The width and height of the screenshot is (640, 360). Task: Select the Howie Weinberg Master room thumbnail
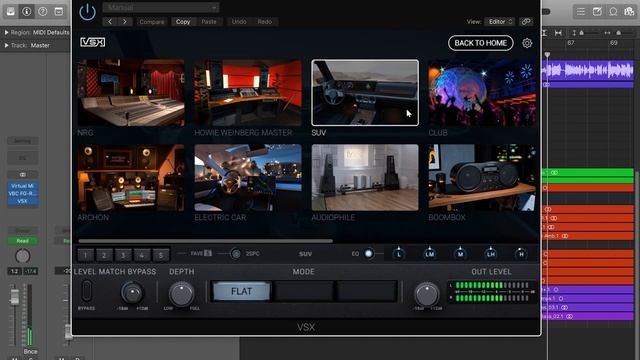[x=248, y=93]
